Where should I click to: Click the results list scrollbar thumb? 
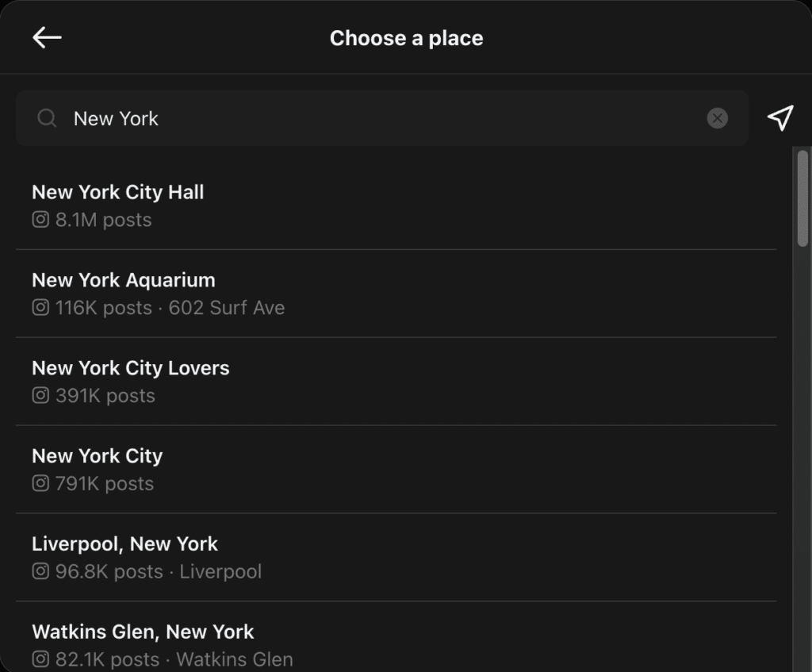(802, 198)
